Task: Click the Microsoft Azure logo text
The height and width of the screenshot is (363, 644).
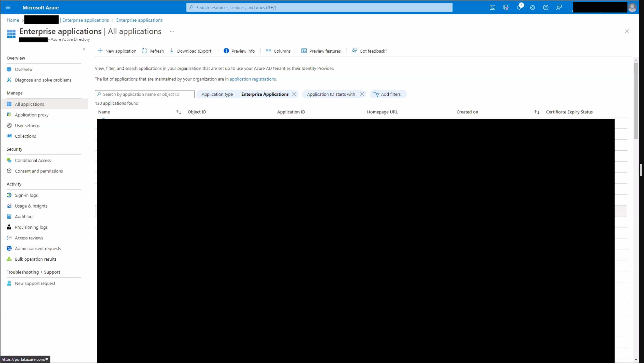Action: pos(41,8)
